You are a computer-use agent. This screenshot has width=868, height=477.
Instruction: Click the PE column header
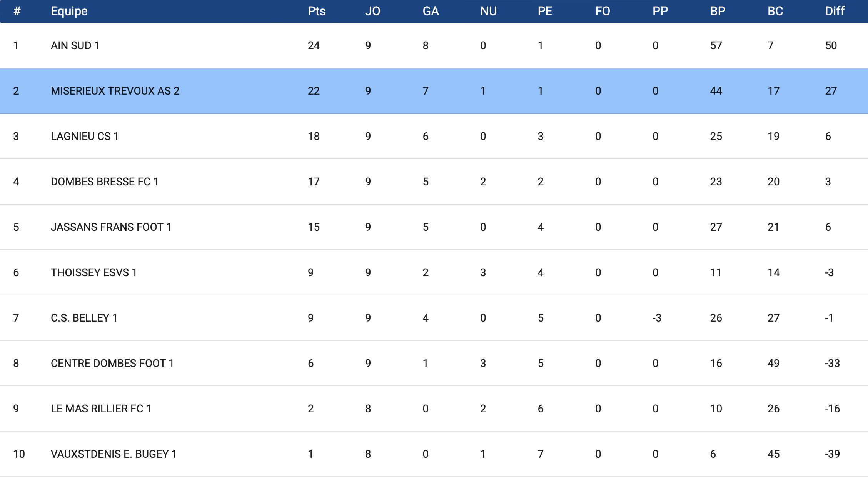tap(545, 11)
